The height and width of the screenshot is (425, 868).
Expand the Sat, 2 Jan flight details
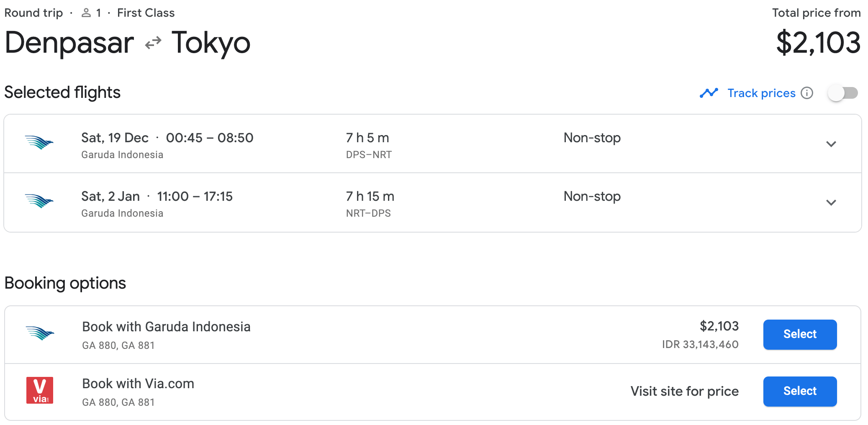click(x=831, y=202)
